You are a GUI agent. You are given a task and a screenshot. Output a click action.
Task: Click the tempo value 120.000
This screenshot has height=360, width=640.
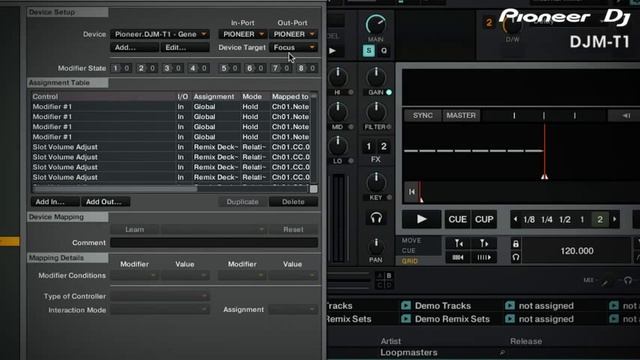(577, 251)
